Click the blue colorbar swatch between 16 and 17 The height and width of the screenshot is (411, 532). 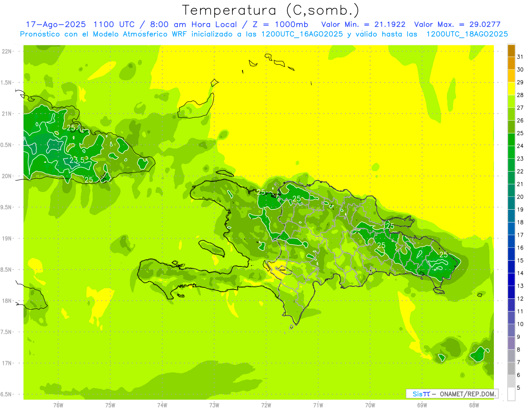(x=511, y=241)
